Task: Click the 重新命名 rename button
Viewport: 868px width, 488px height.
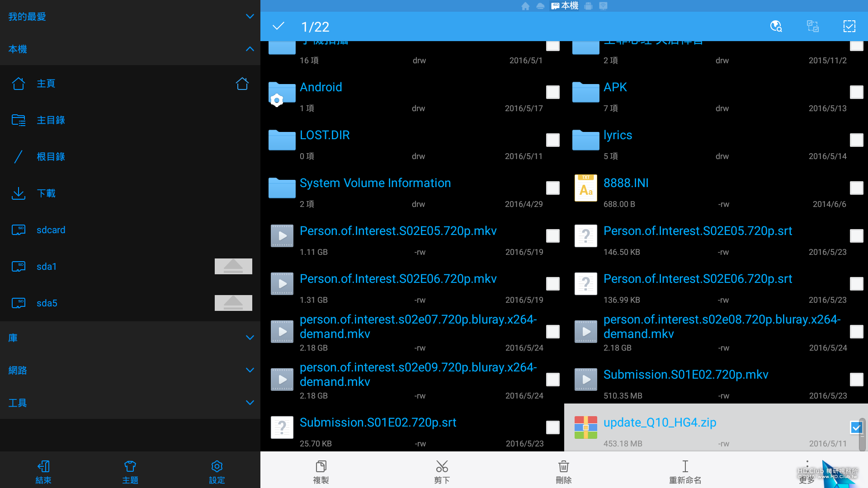Action: click(x=685, y=471)
